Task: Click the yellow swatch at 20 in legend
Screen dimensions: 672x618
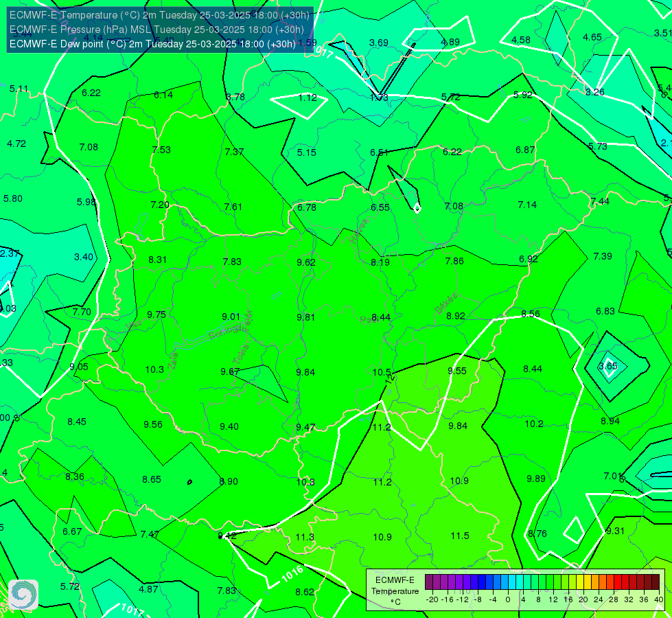Action: pos(580,582)
